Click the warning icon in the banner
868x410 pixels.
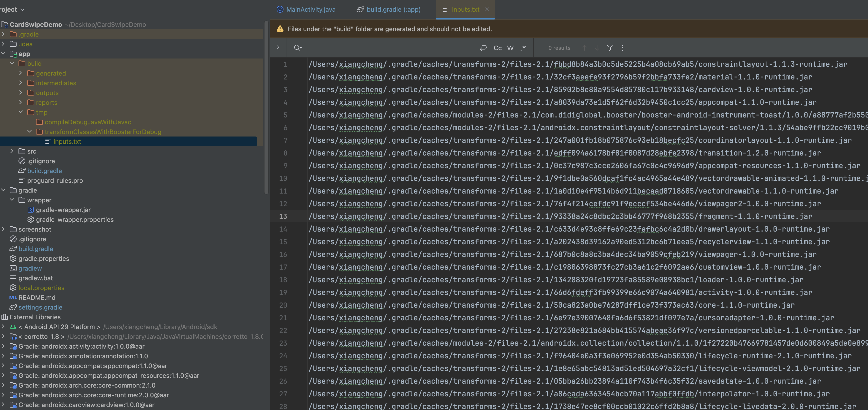[x=280, y=29]
